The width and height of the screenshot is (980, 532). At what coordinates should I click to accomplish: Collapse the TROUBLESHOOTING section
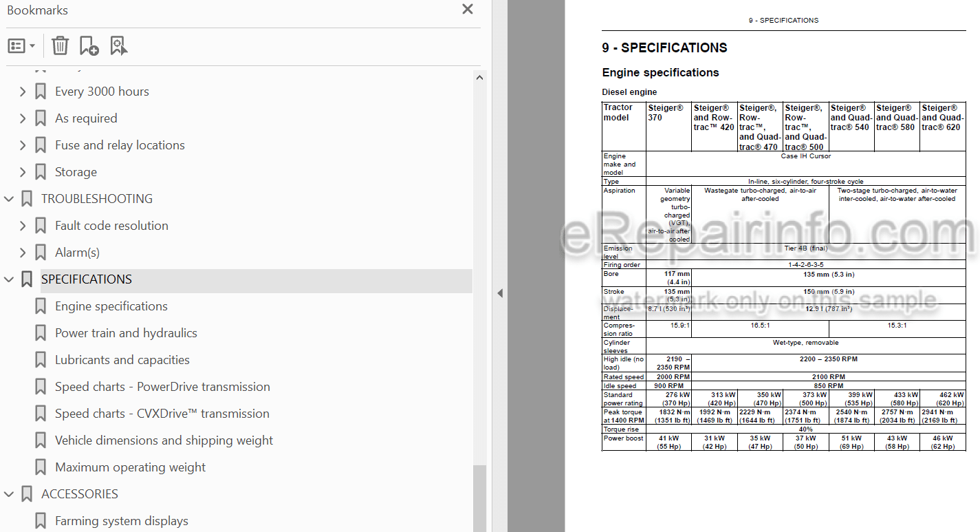[x=9, y=199]
